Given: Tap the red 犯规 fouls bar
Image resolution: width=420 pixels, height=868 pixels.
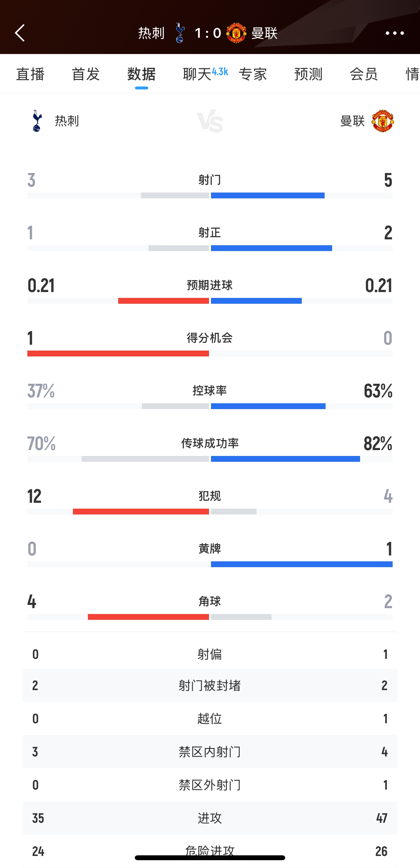Looking at the screenshot, I should click(141, 512).
